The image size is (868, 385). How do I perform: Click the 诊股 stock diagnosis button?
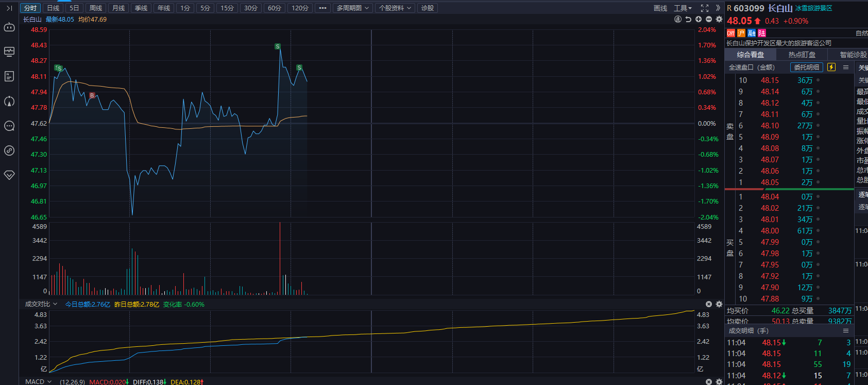click(428, 8)
